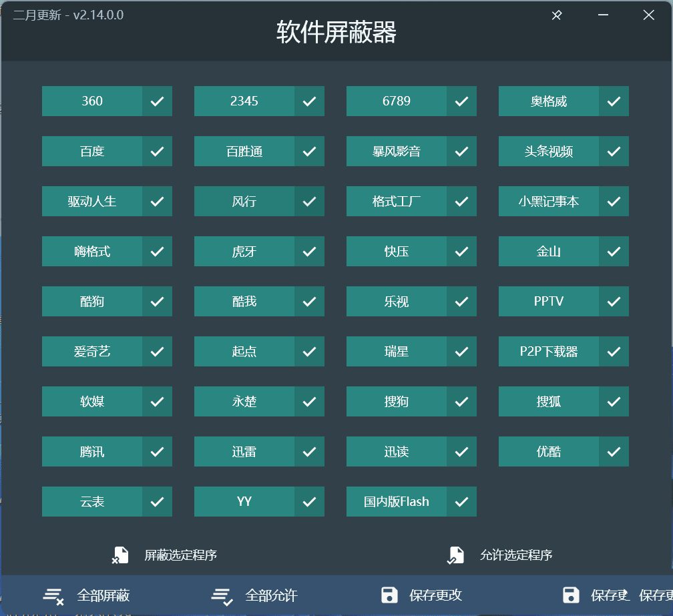Select the 爱奇艺 software entry
Screen dimensions: 673x616
92,352
